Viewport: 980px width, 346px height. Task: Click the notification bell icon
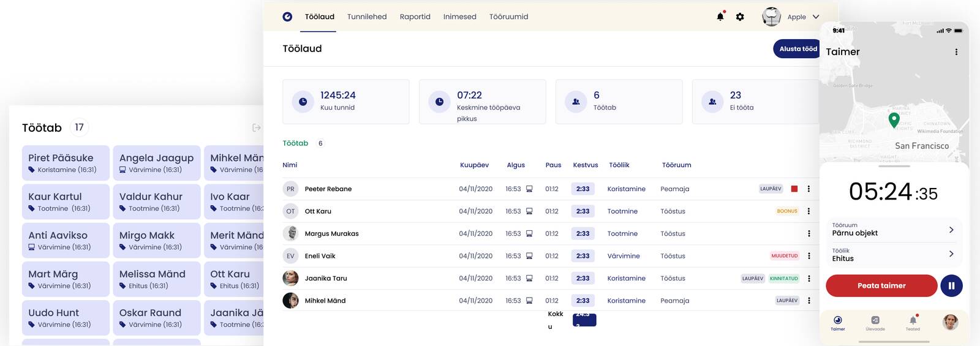point(720,17)
